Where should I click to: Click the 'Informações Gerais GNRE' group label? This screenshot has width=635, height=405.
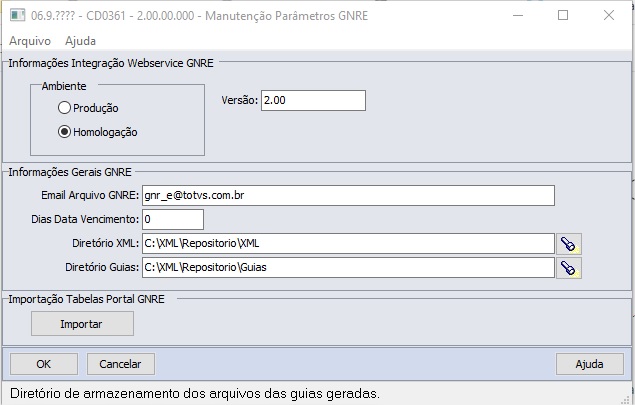pos(70,172)
